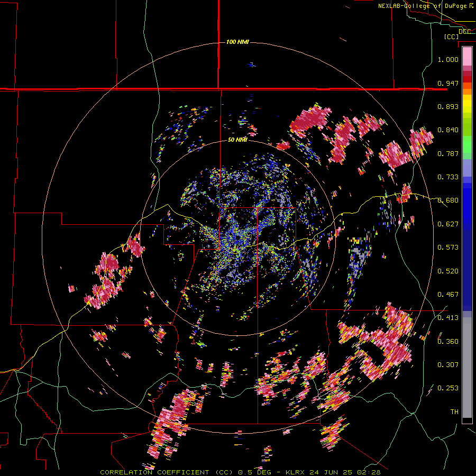Click the [CC] legend heading

(451, 36)
